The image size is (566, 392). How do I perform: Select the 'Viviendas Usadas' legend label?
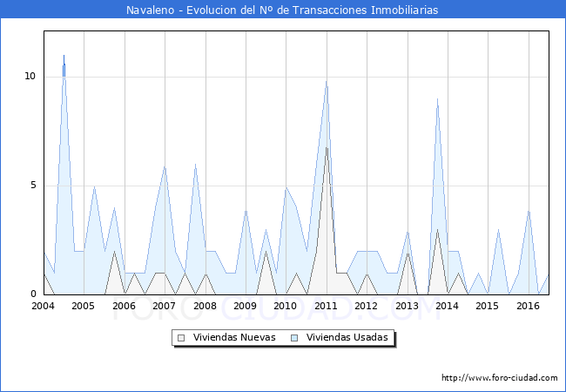tap(347, 337)
